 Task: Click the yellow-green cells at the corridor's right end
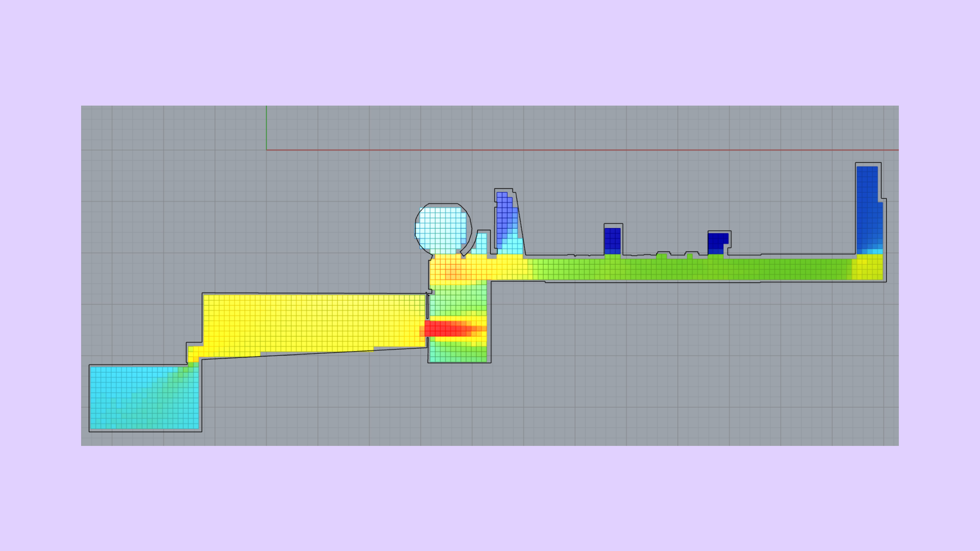tap(867, 267)
